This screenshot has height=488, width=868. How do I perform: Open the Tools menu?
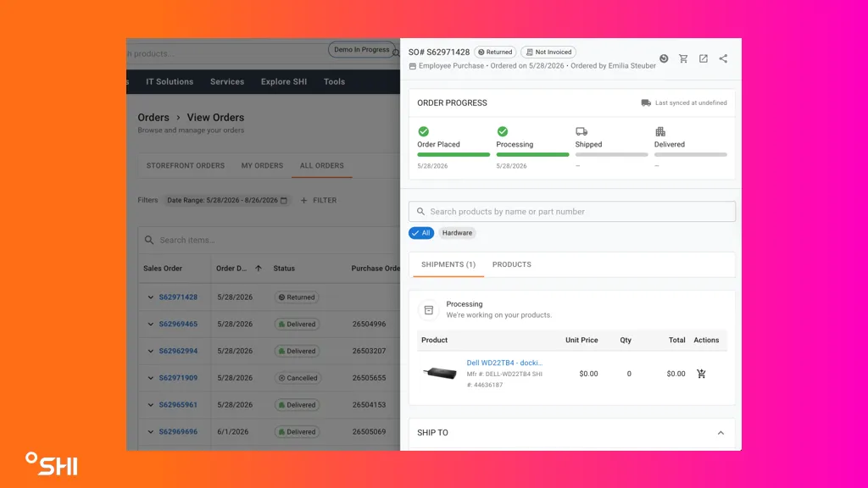[x=334, y=81]
